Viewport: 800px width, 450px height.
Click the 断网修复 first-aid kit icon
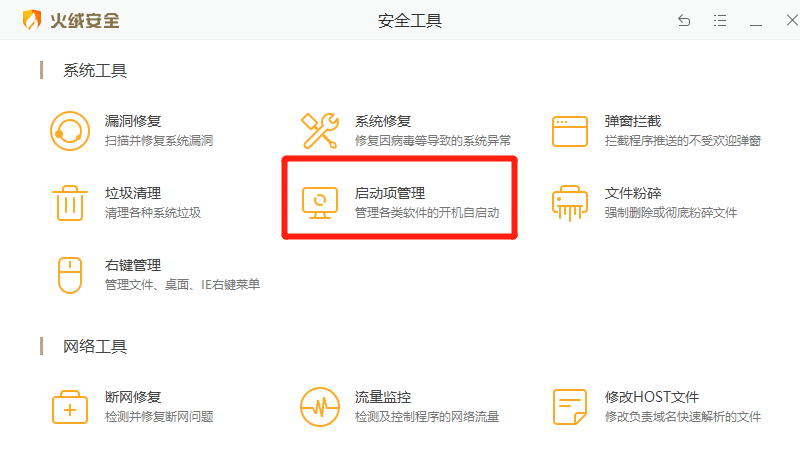pos(70,407)
